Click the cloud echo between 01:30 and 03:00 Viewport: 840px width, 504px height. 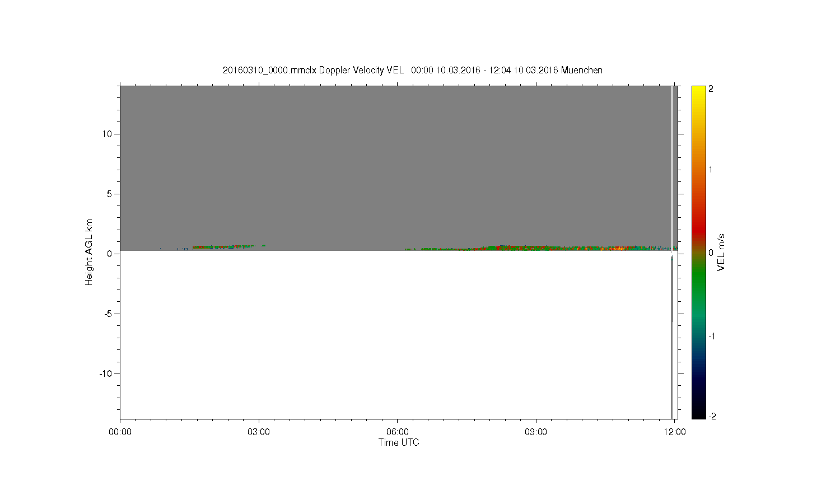click(224, 246)
